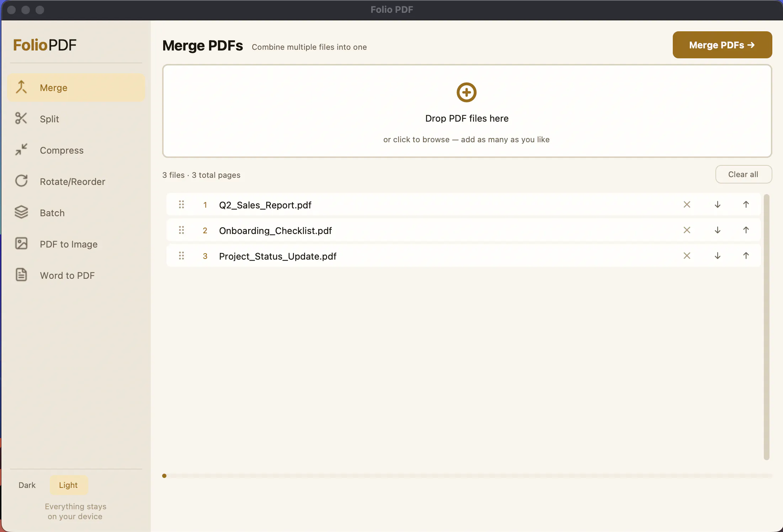Click the progress bar's start dot
Image resolution: width=783 pixels, height=532 pixels.
point(164,476)
